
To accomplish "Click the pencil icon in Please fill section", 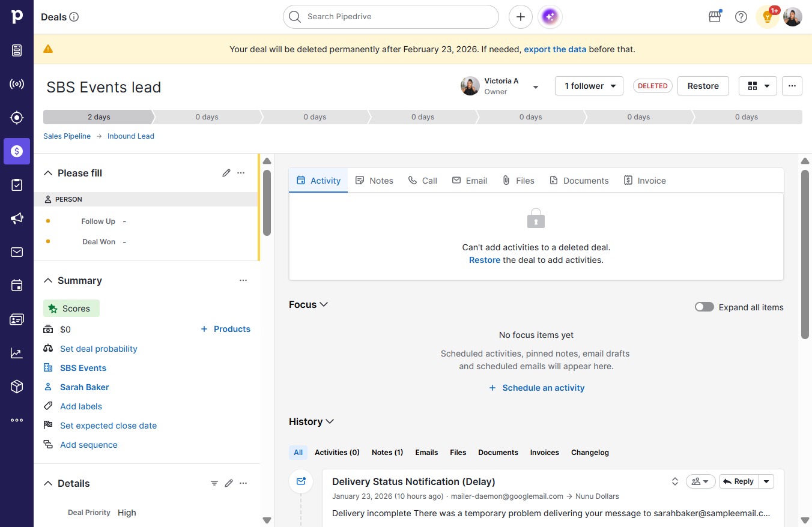I will tap(226, 173).
